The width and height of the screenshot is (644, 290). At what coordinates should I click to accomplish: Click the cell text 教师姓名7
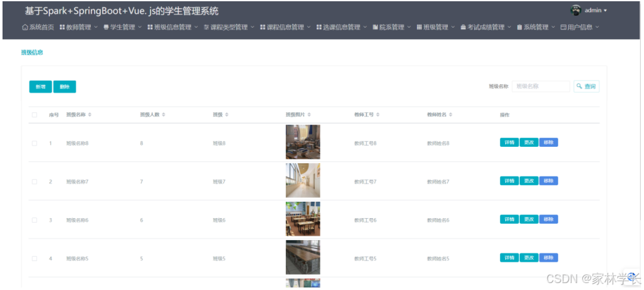coord(438,182)
